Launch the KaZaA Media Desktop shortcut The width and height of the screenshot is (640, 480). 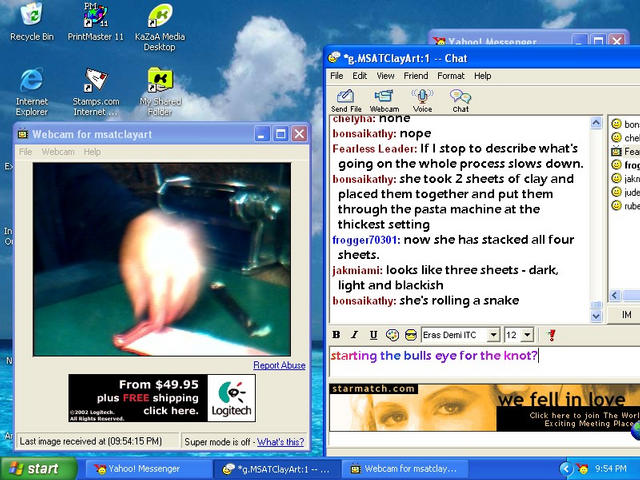(x=160, y=27)
